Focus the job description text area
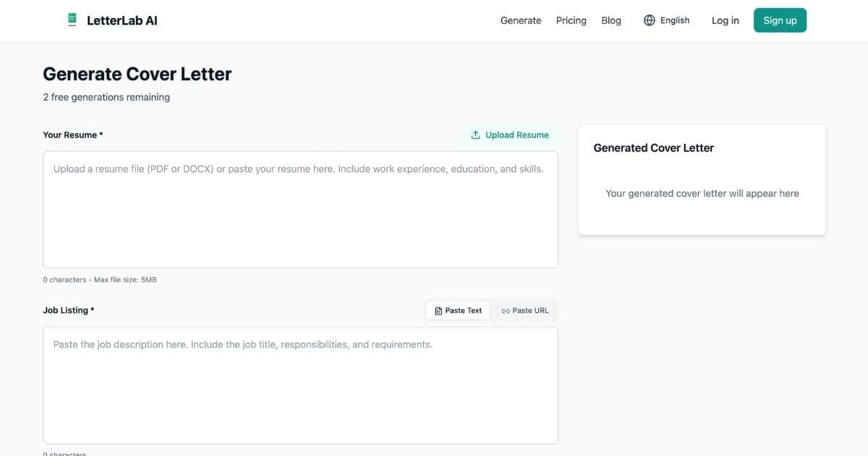The image size is (868, 456). (300, 385)
